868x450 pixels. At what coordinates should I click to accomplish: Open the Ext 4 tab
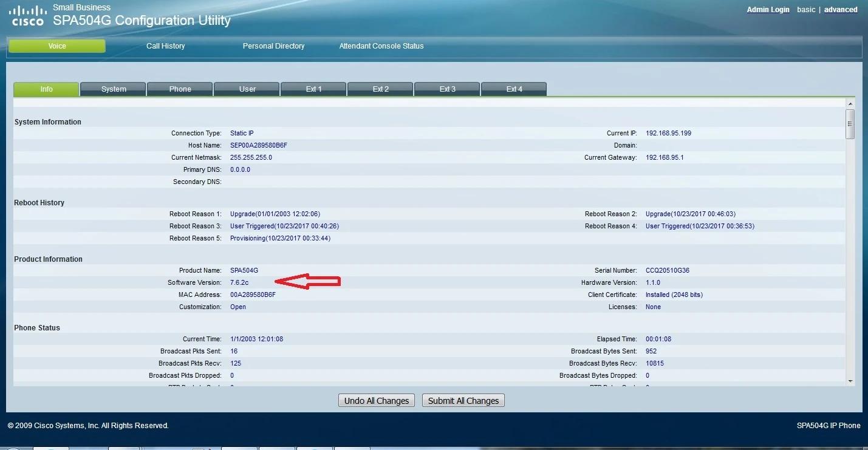[514, 89]
